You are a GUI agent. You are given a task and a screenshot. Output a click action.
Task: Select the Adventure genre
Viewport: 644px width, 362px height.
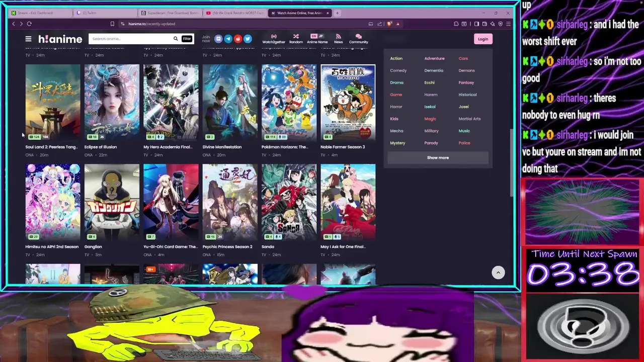pyautogui.click(x=434, y=58)
